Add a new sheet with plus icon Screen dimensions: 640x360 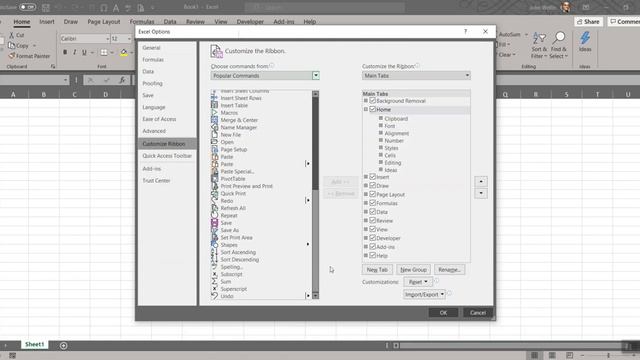pos(63,345)
